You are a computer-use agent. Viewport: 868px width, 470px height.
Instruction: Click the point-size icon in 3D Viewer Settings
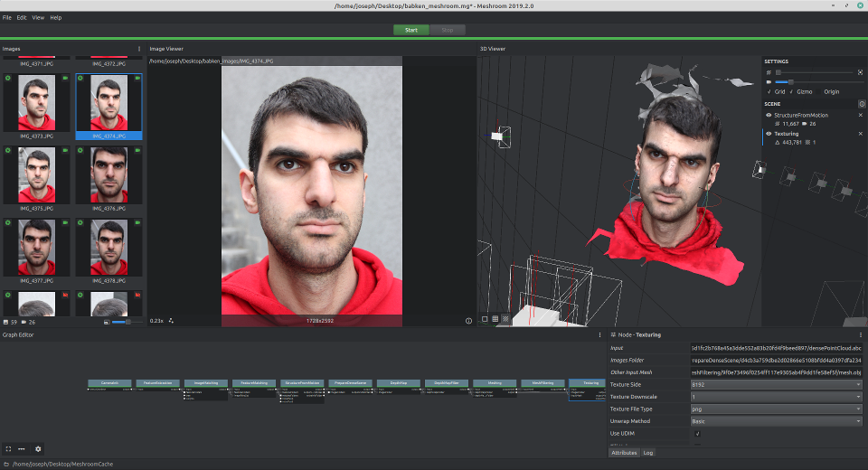click(x=769, y=72)
